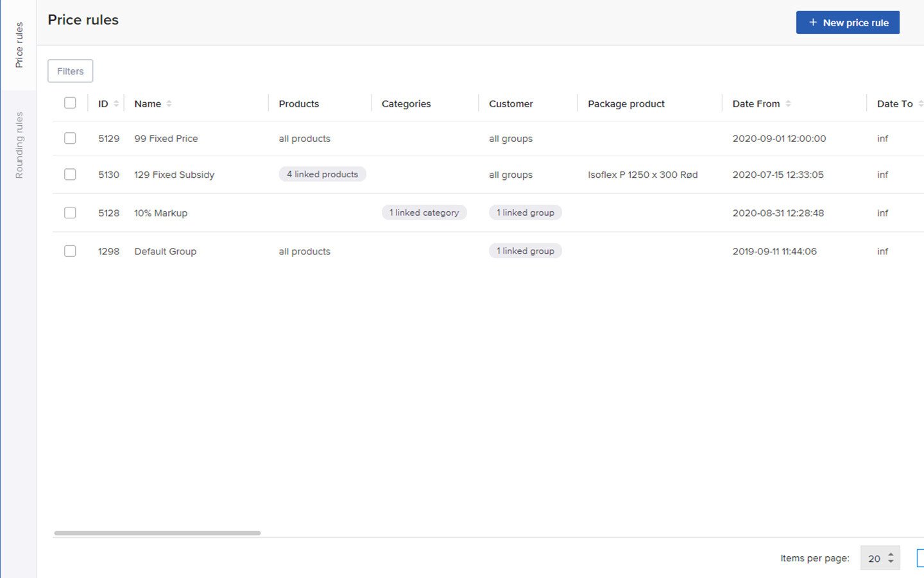Tick the checkbox for 10% Markup row
This screenshot has width=924, height=578.
click(70, 213)
